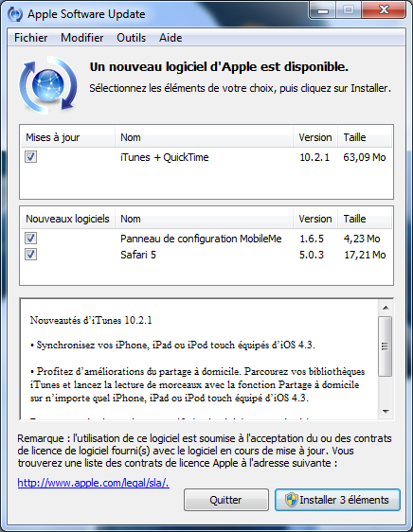This screenshot has width=413, height=532.
Task: Open the Fichier menu
Action: click(31, 38)
